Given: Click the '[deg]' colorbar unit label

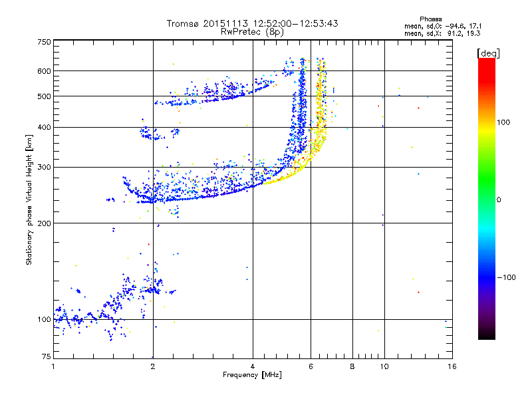Looking at the screenshot, I should (x=488, y=53).
